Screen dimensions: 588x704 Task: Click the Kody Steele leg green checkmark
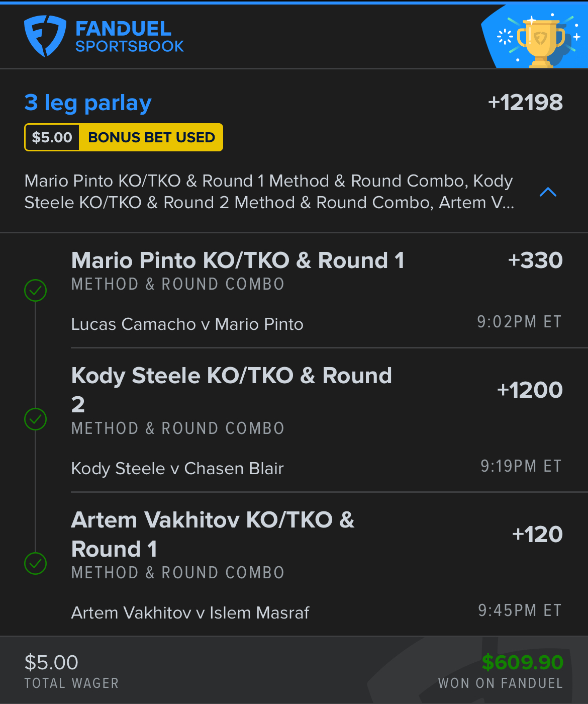click(x=36, y=419)
